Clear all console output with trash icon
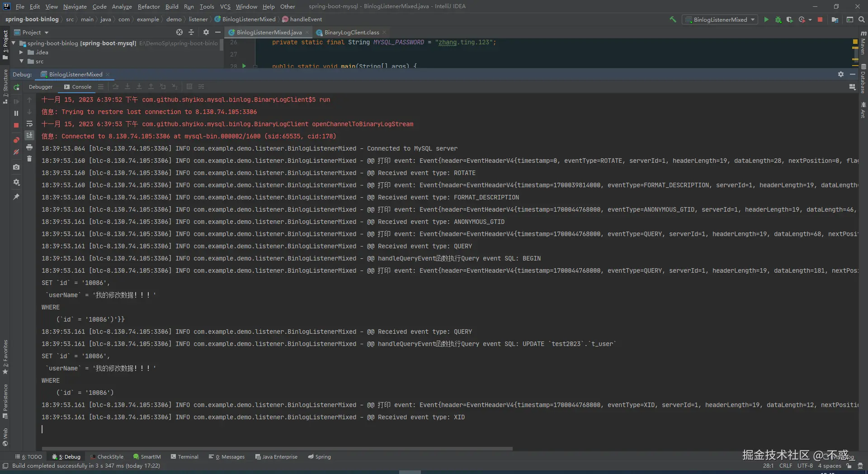The width and height of the screenshot is (868, 474). (29, 159)
